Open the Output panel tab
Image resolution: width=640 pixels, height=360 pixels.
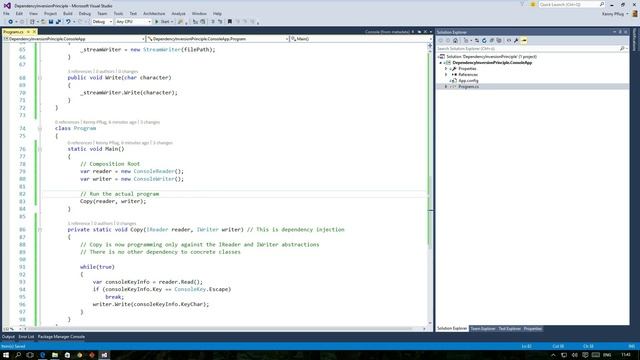click(8, 337)
